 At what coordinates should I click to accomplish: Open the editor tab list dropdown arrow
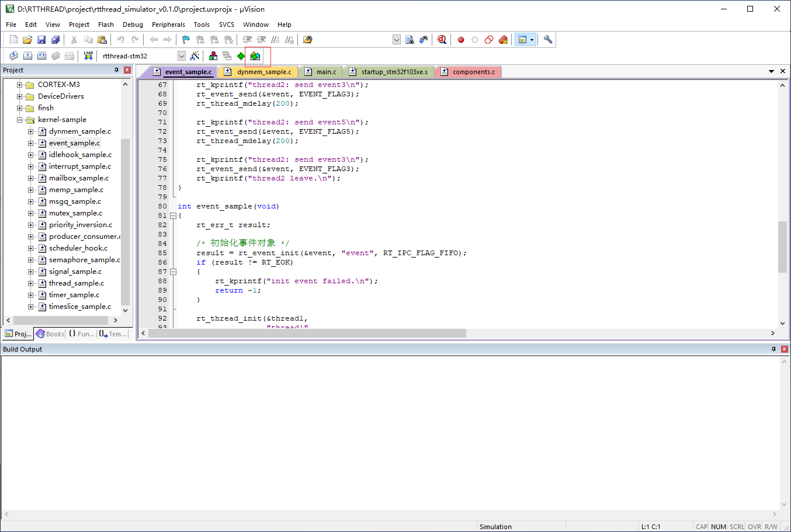click(771, 71)
